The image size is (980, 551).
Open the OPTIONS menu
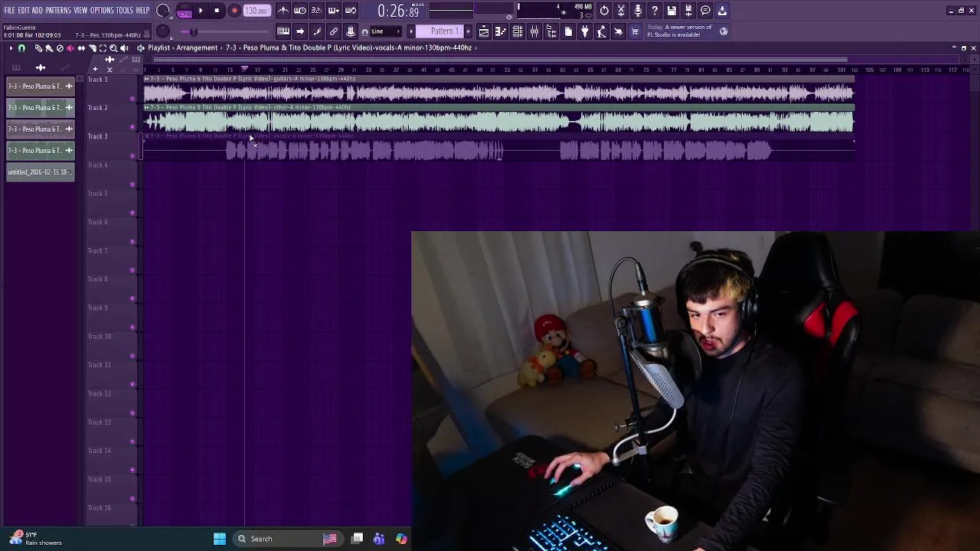(102, 10)
